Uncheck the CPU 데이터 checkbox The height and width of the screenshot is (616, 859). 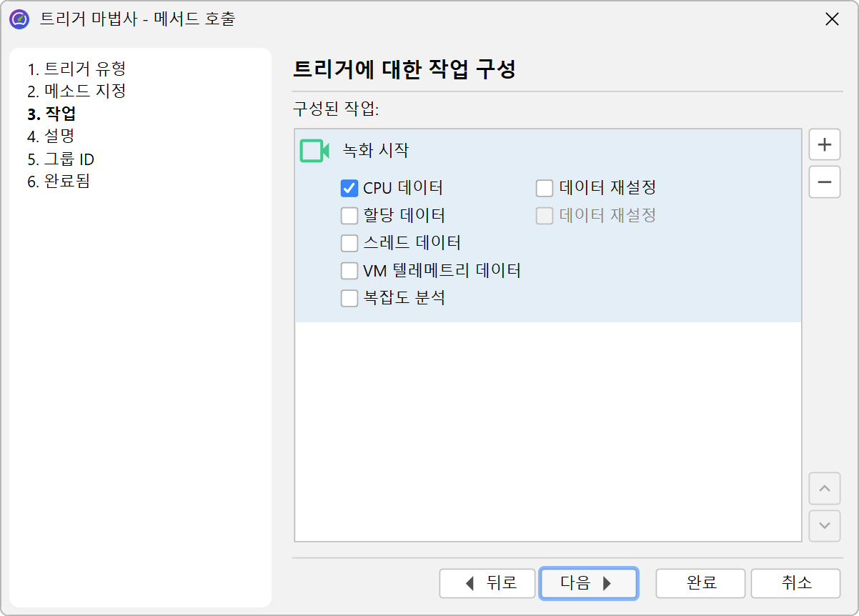[349, 189]
